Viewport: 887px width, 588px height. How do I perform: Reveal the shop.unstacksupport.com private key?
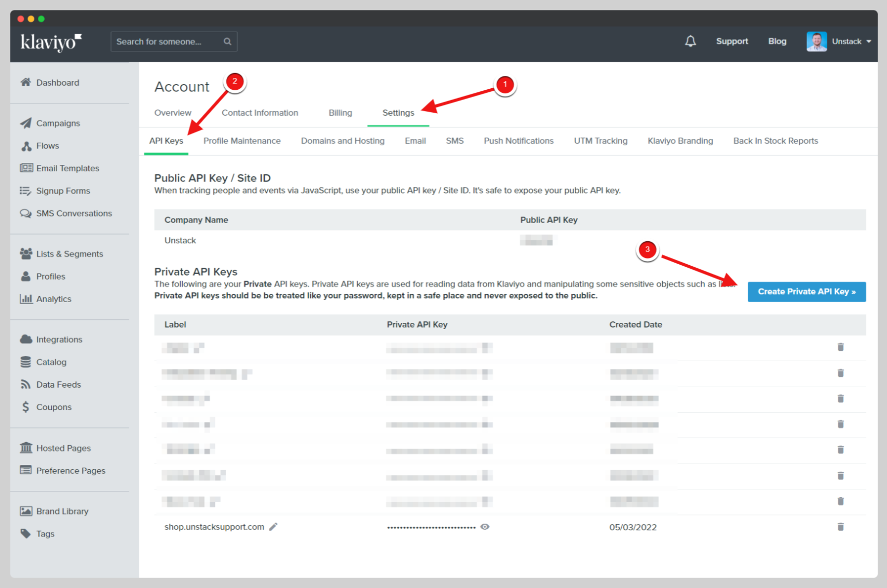485,527
